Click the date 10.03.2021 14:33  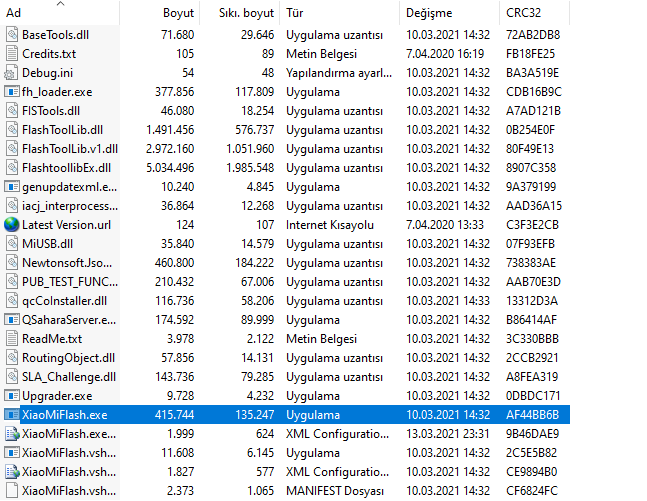tap(448, 301)
